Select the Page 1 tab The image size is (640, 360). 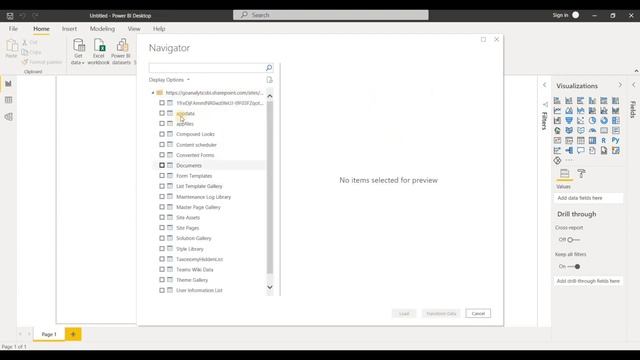tap(49, 334)
